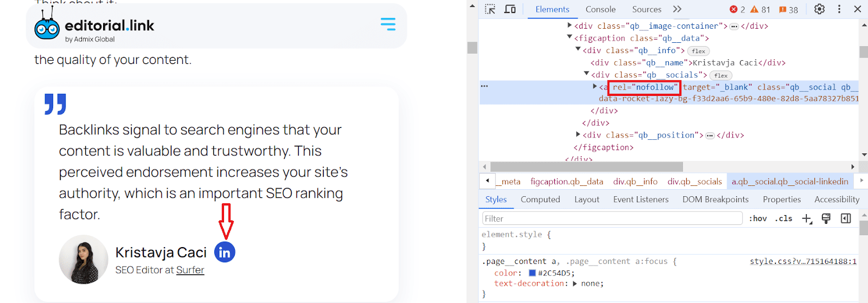Toggle the .cls element classes button
The width and height of the screenshot is (868, 303).
(x=783, y=218)
